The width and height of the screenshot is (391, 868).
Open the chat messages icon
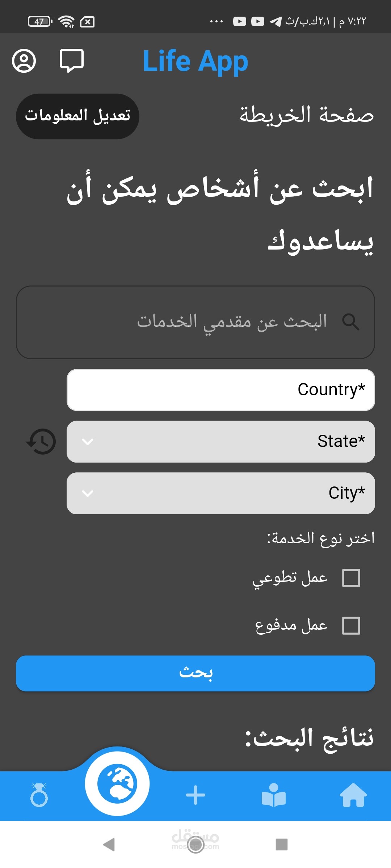[x=72, y=60]
